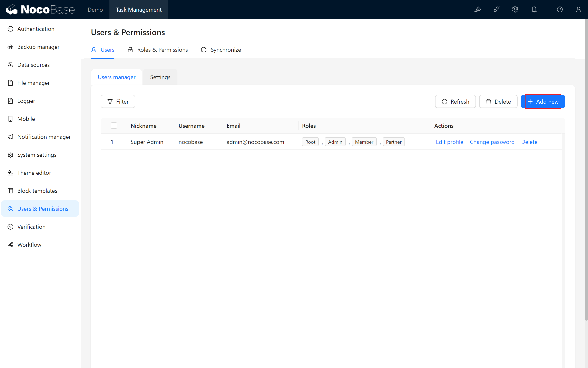Select the Users manager tab
The height and width of the screenshot is (368, 588).
(x=116, y=77)
